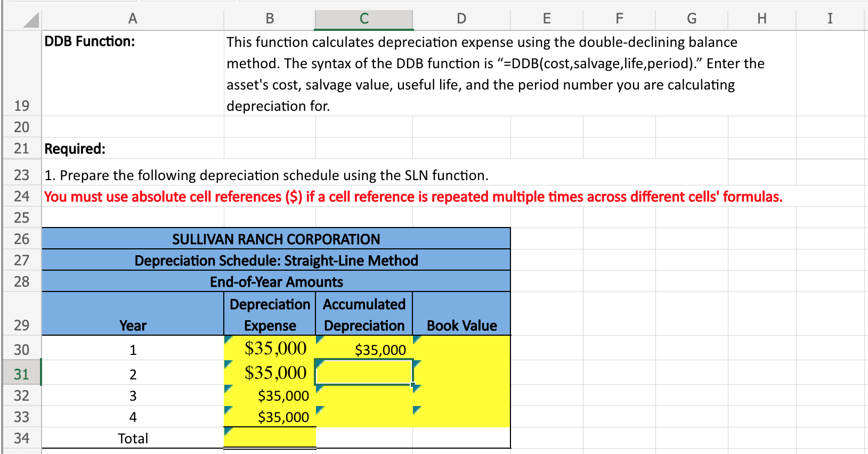Image resolution: width=868 pixels, height=454 pixels.
Task: Select column A header
Action: click(133, 19)
